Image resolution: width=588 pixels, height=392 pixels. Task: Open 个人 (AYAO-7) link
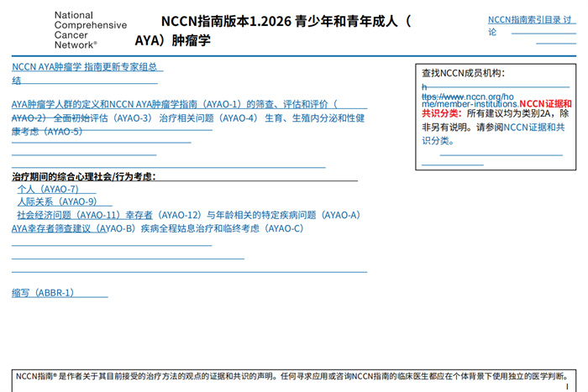(48, 189)
